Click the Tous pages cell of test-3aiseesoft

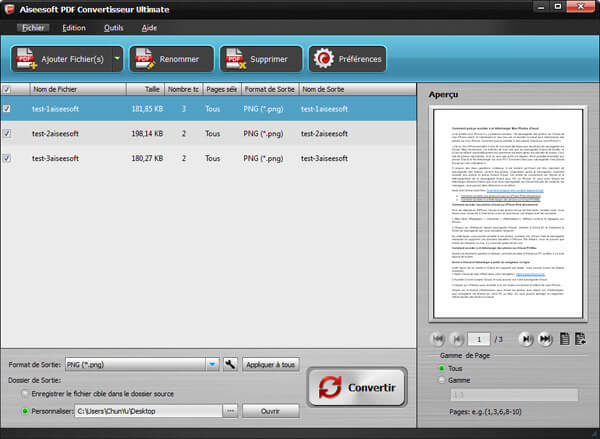(213, 158)
